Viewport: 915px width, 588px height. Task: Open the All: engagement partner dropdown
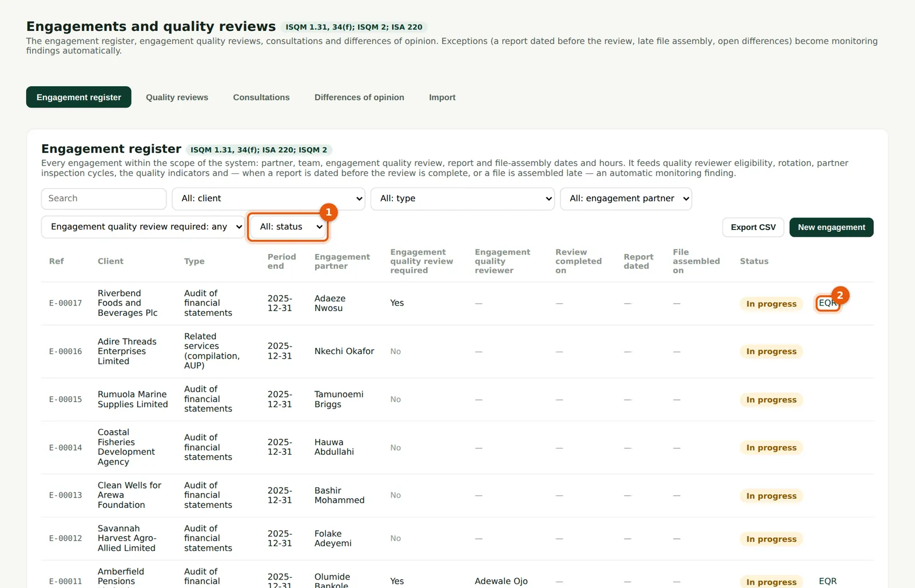(626, 198)
